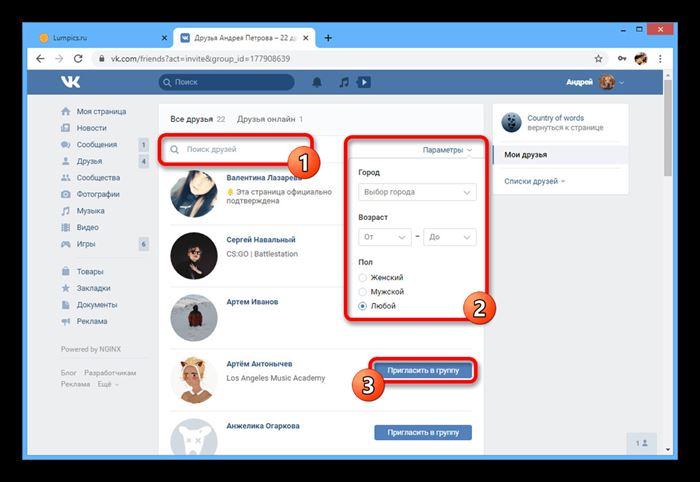The height and width of the screenshot is (482, 700).
Task: Open Артем Иванов profile link
Action: click(252, 302)
